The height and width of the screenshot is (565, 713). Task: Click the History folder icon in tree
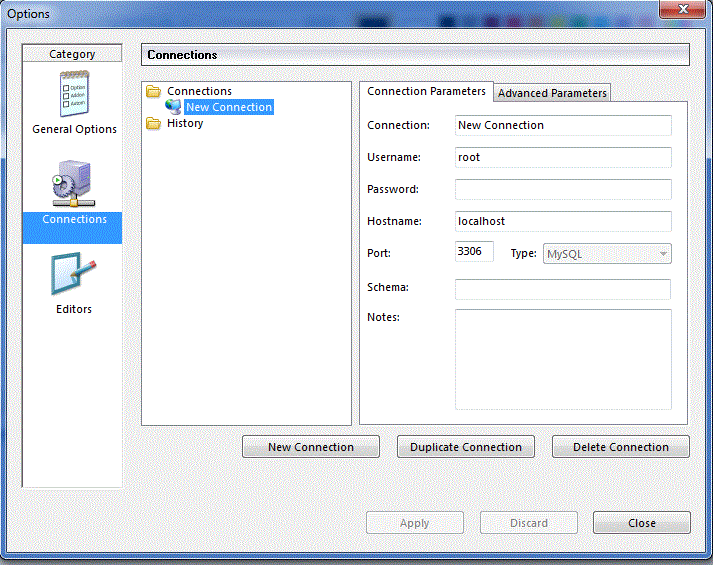pyautogui.click(x=154, y=123)
